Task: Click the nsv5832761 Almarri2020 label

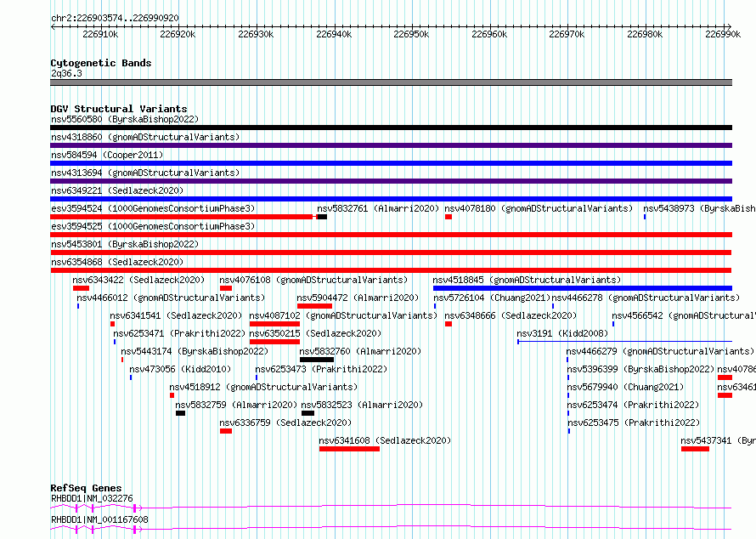Action: click(x=378, y=208)
